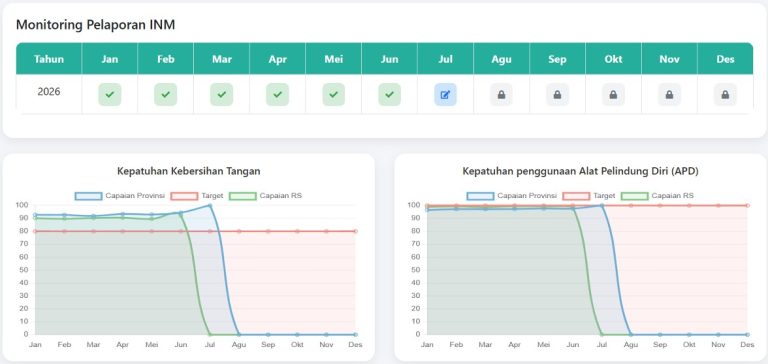
Task: Toggle Target legend swatch in APD chart
Action: point(576,196)
